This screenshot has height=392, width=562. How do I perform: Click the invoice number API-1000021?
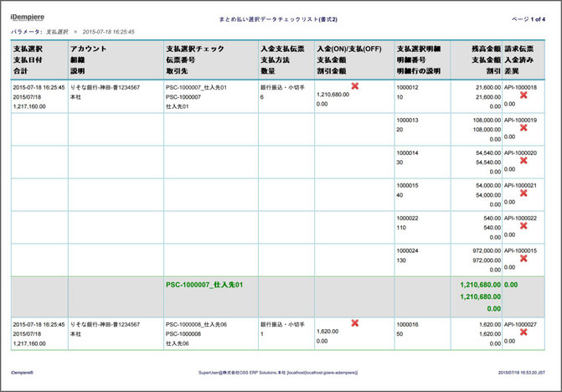click(x=520, y=186)
